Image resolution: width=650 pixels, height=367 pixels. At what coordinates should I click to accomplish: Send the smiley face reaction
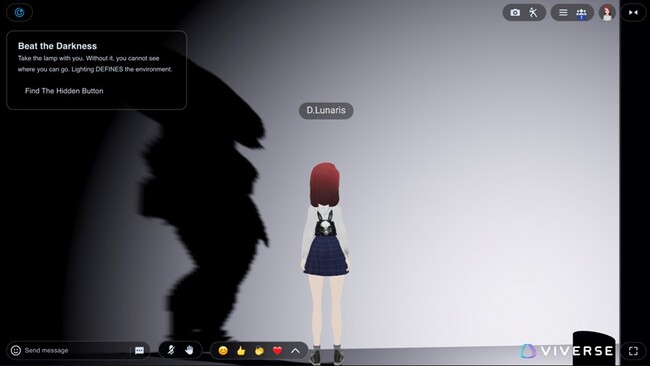tap(223, 350)
